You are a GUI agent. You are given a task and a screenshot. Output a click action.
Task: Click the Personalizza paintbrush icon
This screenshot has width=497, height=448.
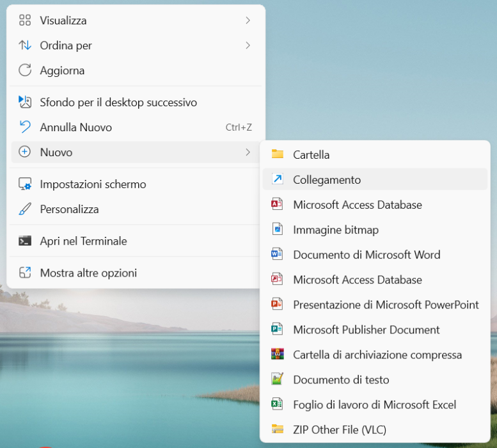pyautogui.click(x=25, y=209)
